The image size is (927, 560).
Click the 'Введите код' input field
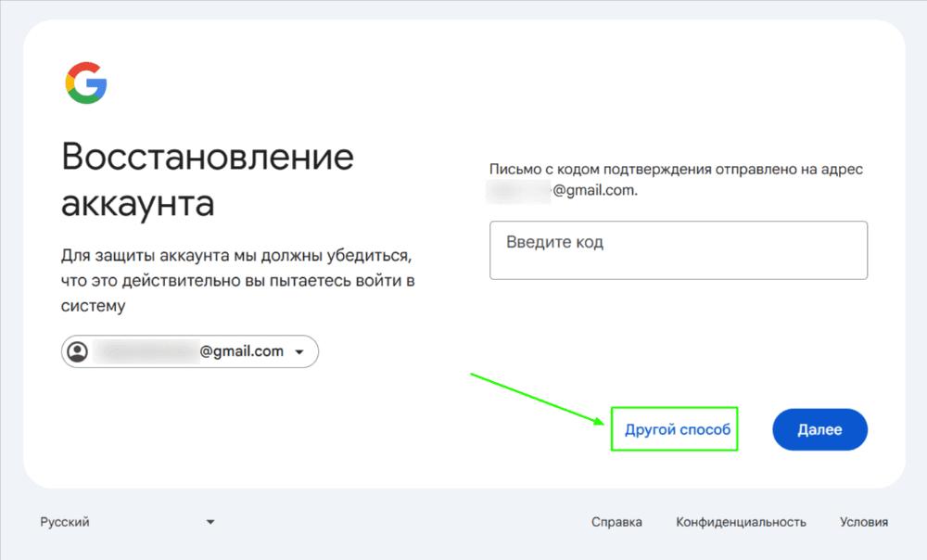click(679, 250)
